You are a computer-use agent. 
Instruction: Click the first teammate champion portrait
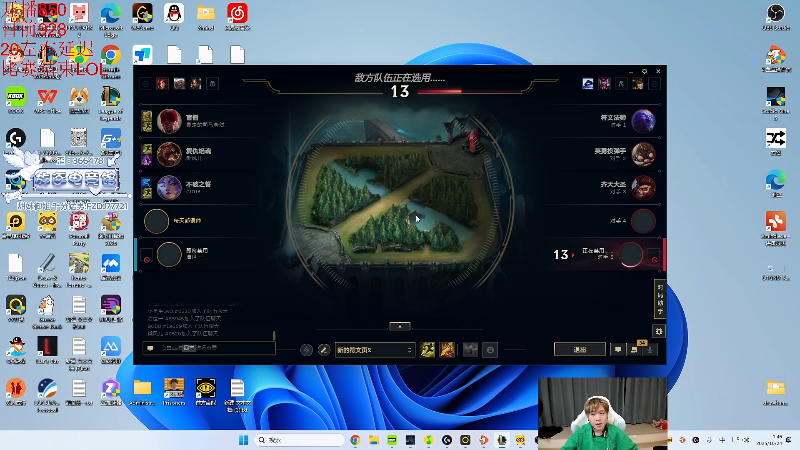coord(169,121)
